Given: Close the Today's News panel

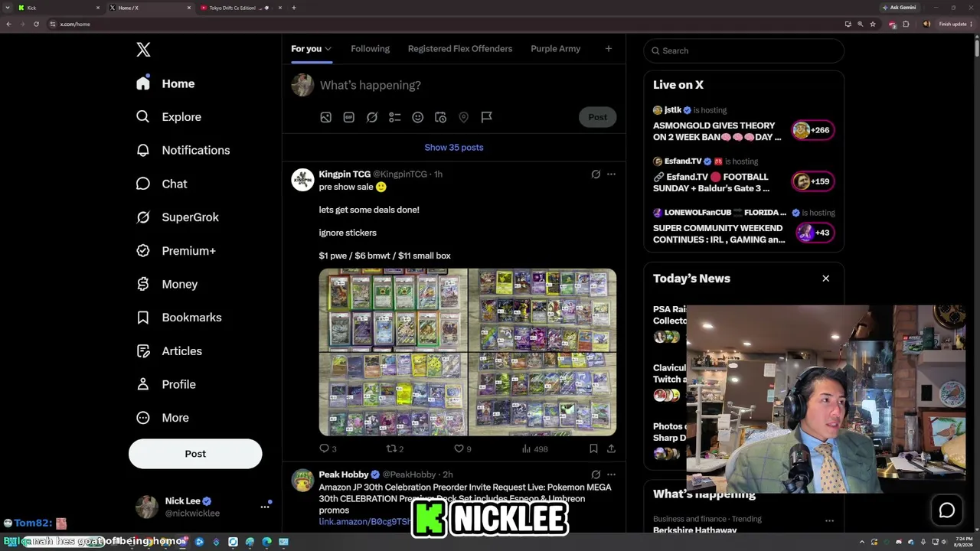Looking at the screenshot, I should coord(826,279).
